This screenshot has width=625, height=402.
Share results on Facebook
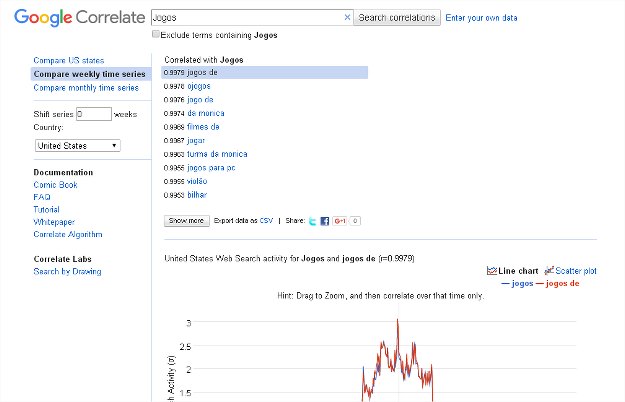click(325, 221)
